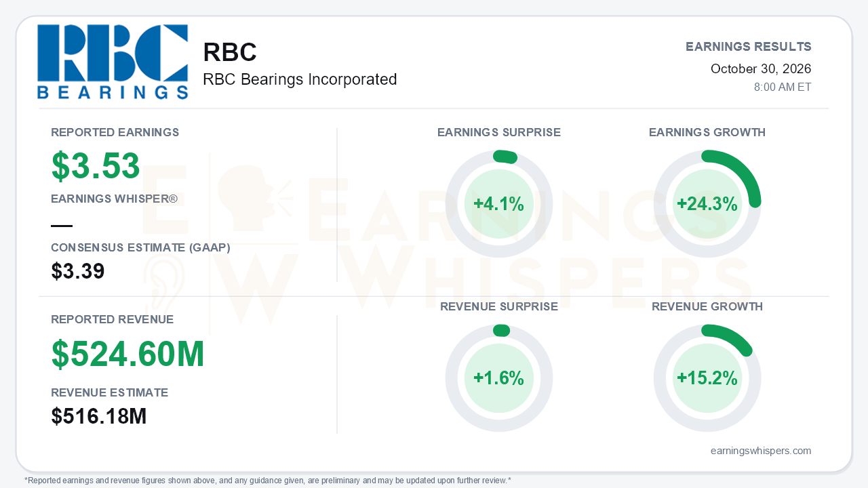This screenshot has height=488, width=868.
Task: Click the REPORTED REVENUE label
Action: tap(113, 319)
